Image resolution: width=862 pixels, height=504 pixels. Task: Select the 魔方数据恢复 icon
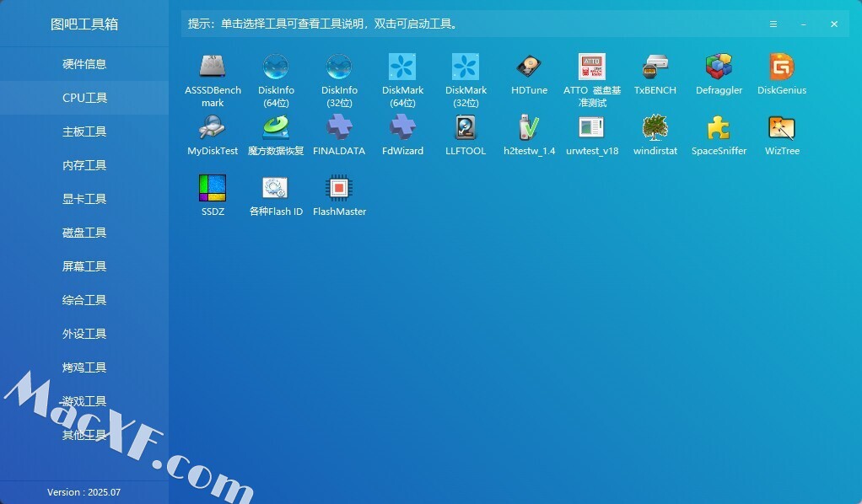[276, 127]
